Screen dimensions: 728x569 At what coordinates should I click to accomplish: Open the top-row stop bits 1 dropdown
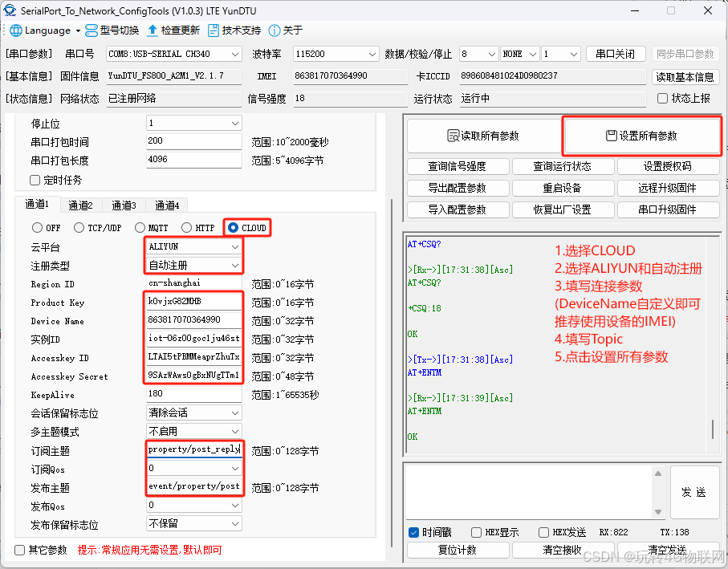point(561,55)
